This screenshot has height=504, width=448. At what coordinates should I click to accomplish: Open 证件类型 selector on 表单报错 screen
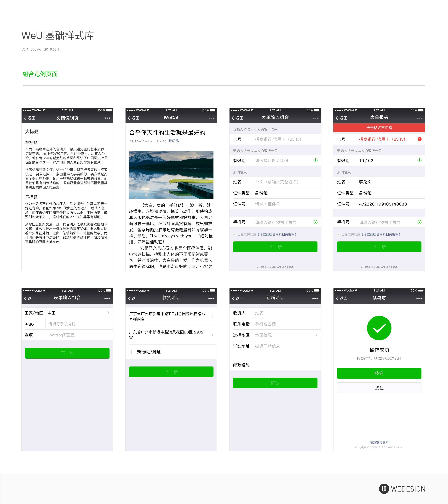coord(379,193)
